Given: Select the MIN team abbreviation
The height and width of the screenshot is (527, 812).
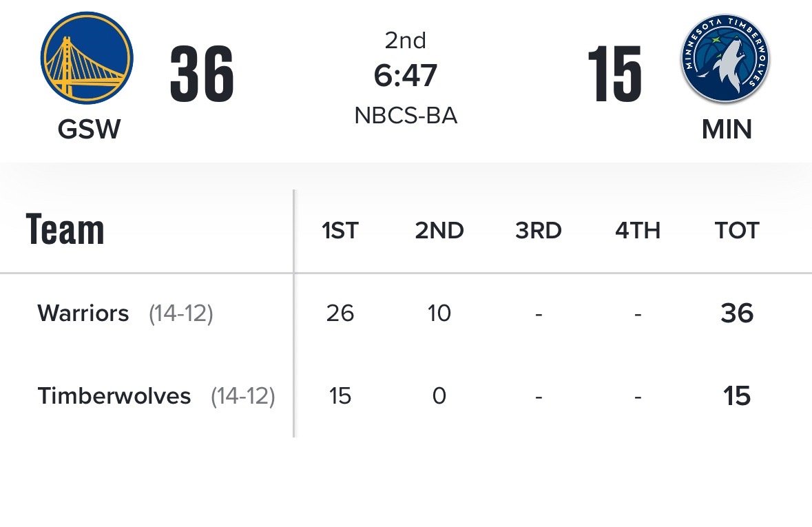Looking at the screenshot, I should point(727,129).
